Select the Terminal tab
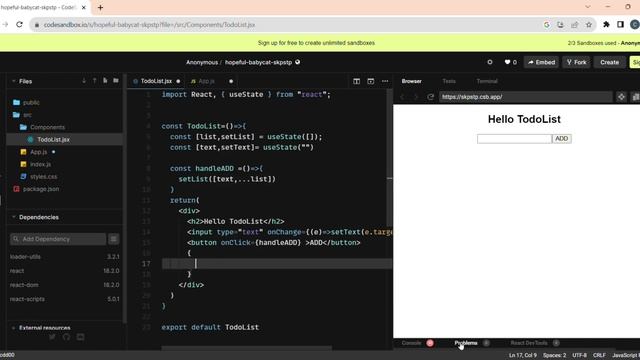 487,81
